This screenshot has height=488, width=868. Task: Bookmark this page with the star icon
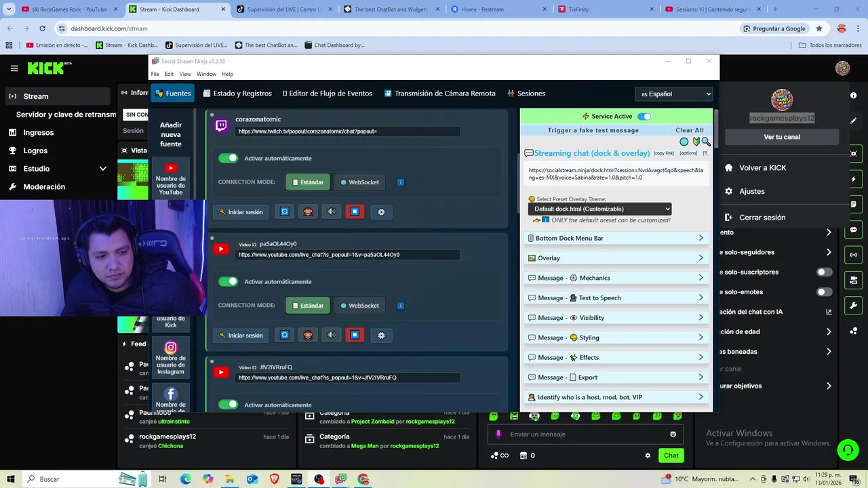(819, 28)
